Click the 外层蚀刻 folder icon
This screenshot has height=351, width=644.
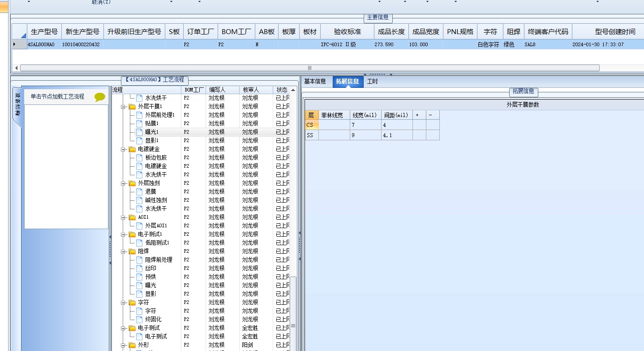132,183
